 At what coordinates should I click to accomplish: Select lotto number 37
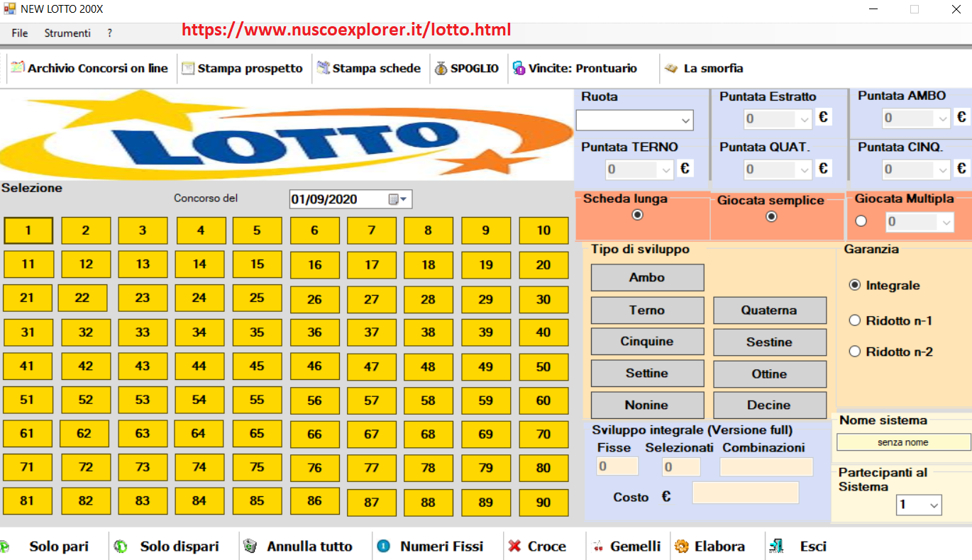[x=371, y=332]
